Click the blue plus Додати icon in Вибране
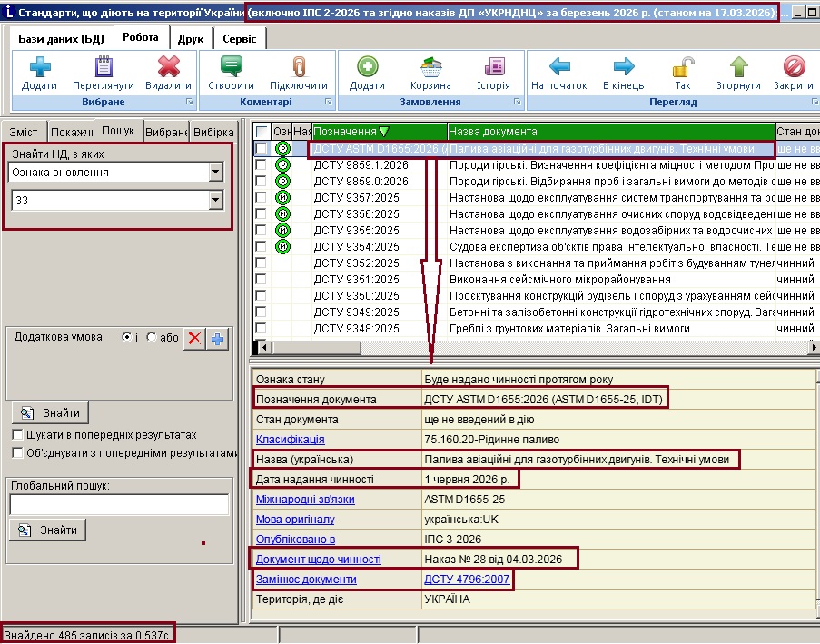The width and height of the screenshot is (820, 644). pyautogui.click(x=40, y=67)
